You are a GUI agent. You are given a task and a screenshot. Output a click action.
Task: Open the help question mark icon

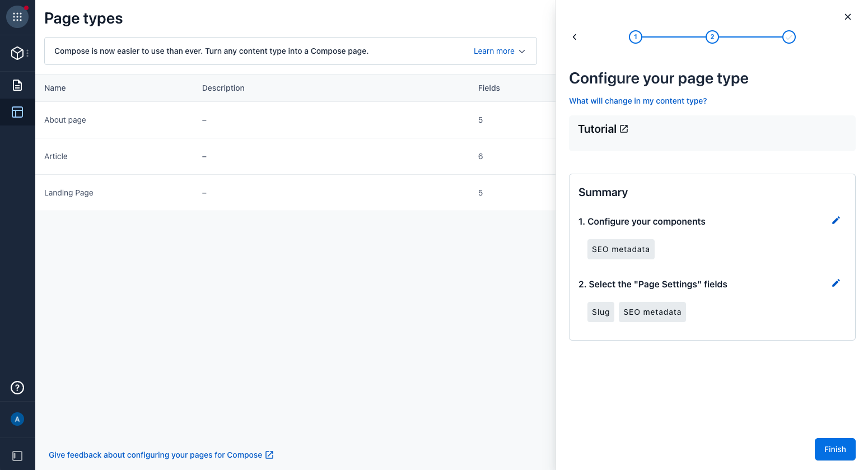tap(17, 388)
